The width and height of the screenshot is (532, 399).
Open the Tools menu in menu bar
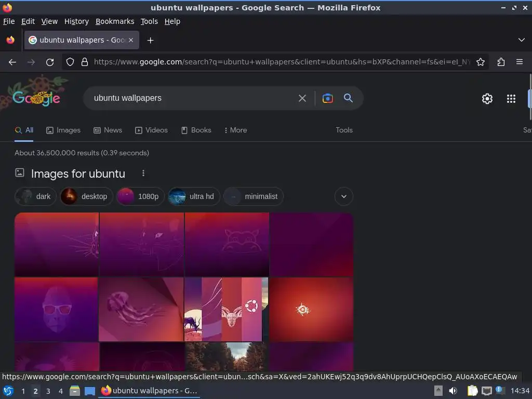(149, 21)
